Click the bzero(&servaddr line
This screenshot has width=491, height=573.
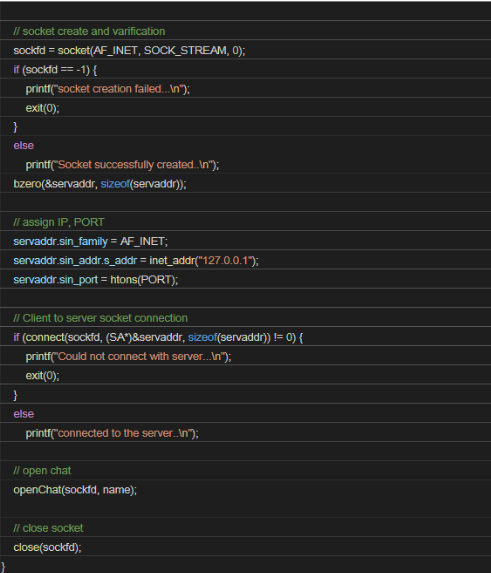click(x=100, y=184)
